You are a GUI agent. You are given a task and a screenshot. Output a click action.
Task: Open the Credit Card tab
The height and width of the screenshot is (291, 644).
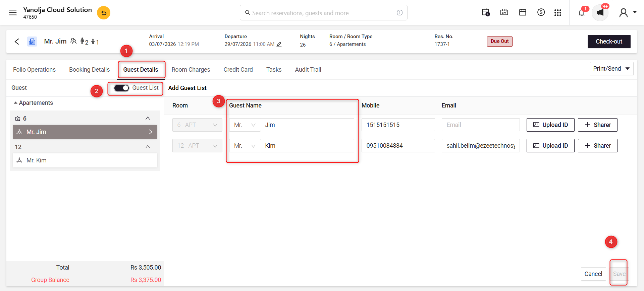238,70
